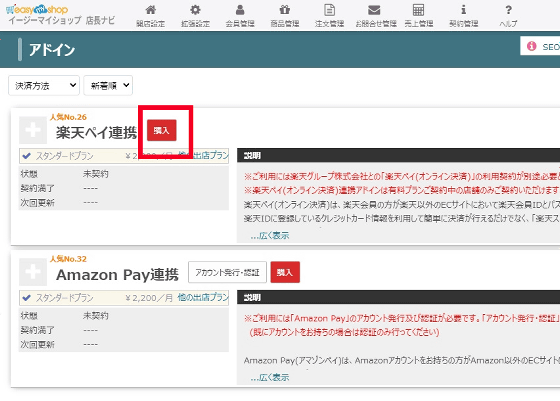Click the plus thumbnail for Amazon Pay連携

click(x=33, y=272)
